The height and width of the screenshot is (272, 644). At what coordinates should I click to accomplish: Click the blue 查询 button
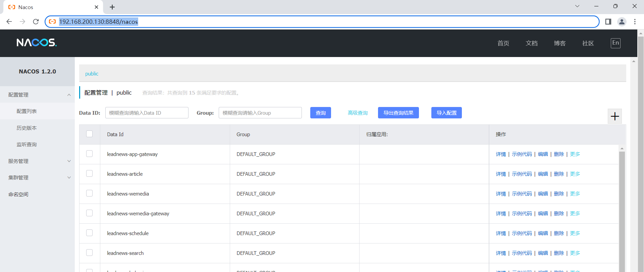pyautogui.click(x=321, y=113)
